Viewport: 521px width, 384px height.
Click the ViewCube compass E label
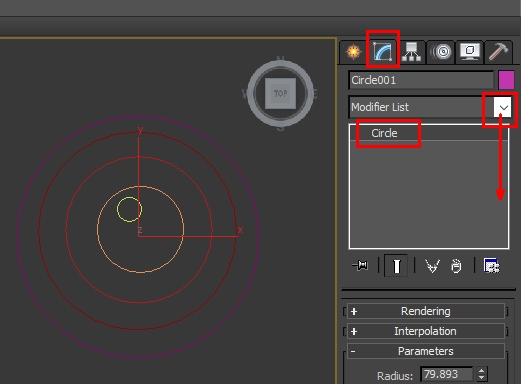[x=314, y=94]
